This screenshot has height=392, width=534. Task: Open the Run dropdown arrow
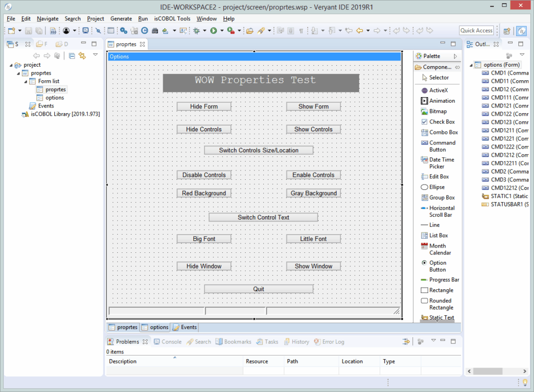222,31
